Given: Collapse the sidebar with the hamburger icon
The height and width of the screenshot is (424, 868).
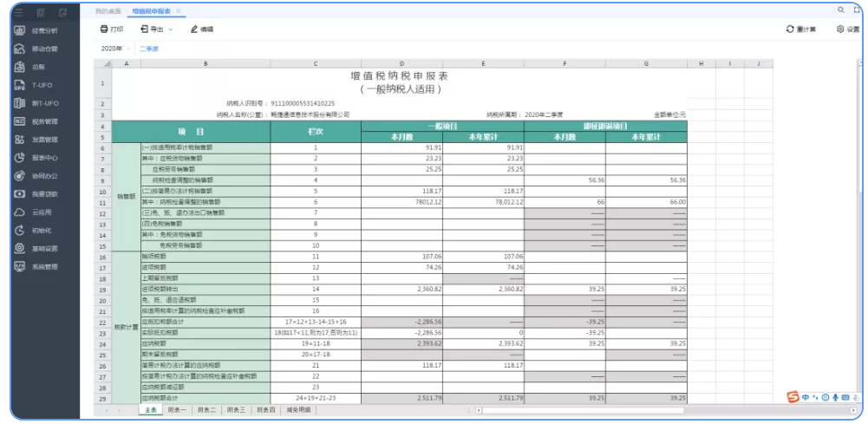Looking at the screenshot, I should click(19, 11).
